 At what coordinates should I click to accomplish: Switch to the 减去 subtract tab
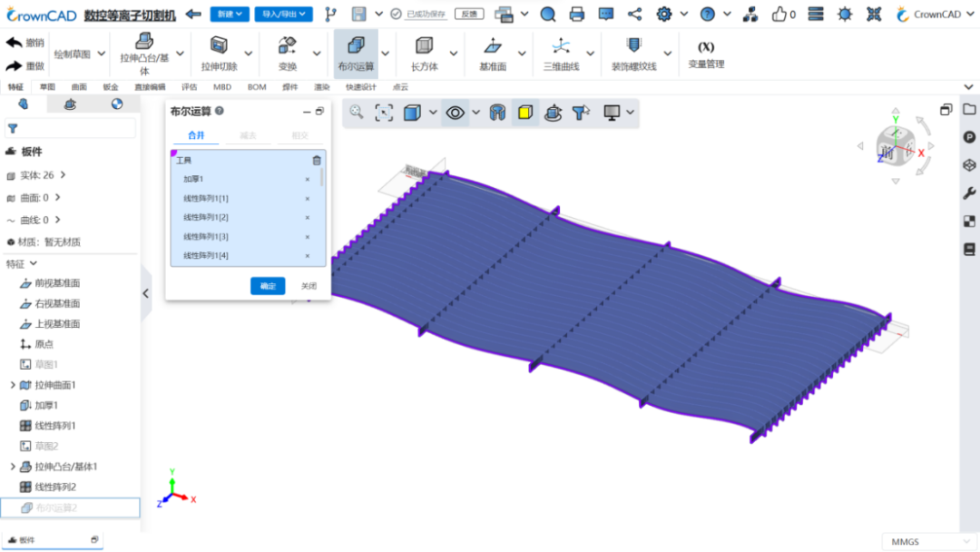[248, 135]
